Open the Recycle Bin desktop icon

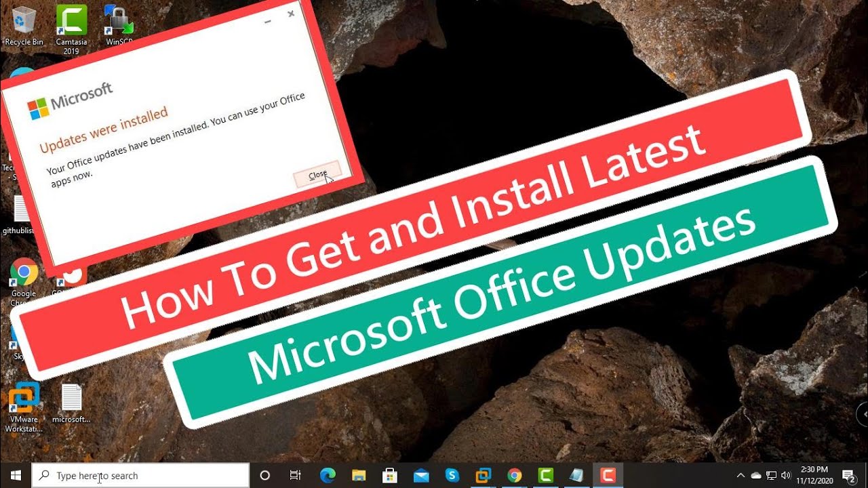click(x=24, y=26)
